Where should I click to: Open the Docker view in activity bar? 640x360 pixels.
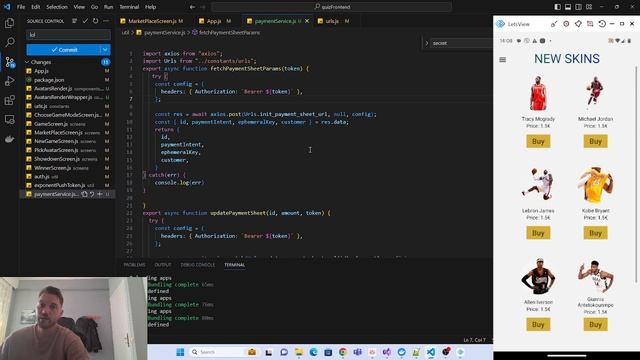9,139
